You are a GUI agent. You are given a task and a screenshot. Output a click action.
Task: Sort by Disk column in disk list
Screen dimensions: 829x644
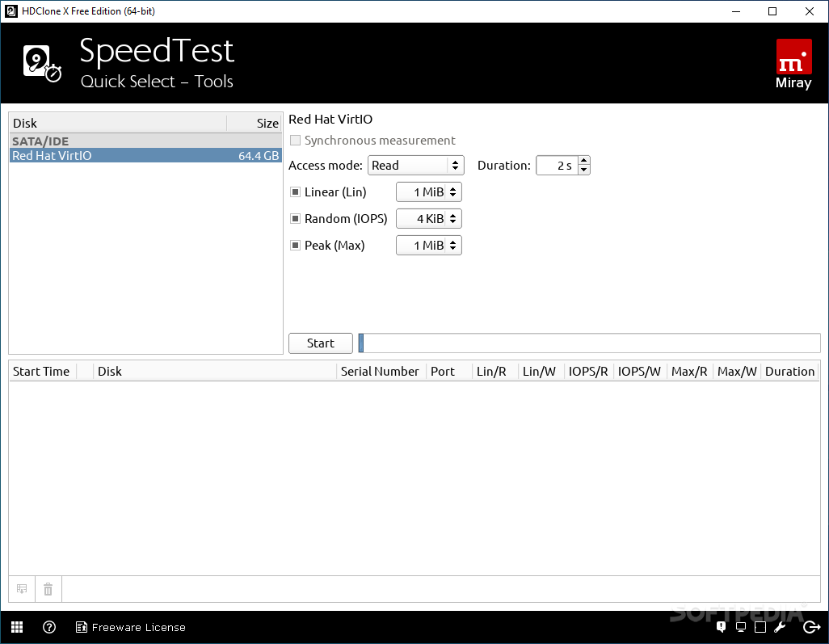(118, 123)
